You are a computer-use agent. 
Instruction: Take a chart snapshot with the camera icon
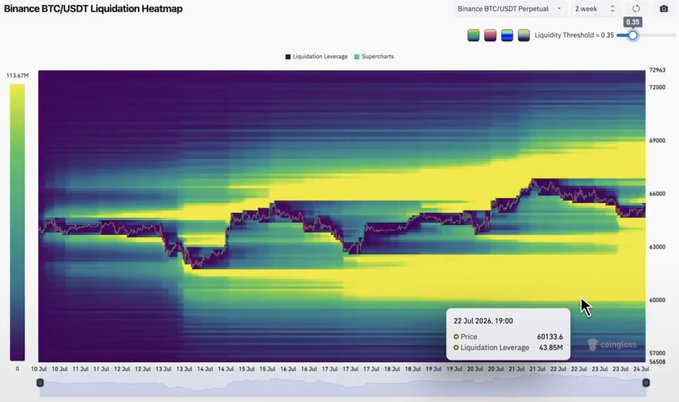tap(663, 9)
